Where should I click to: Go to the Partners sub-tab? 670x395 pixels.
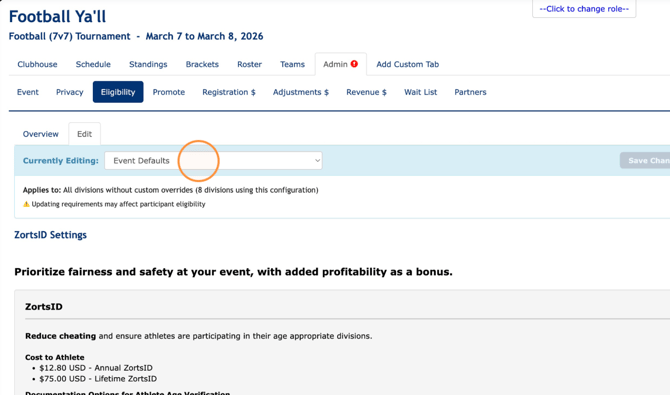tap(470, 92)
